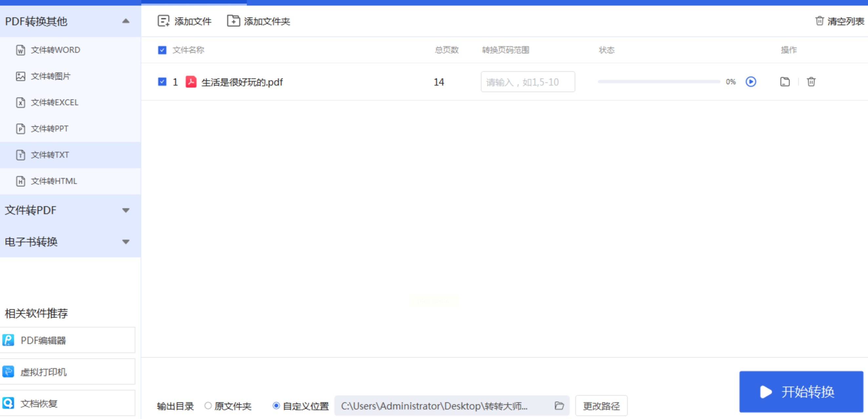The image size is (868, 419).
Task: Delete 生活是很好玩的.pdf using trash icon
Action: (811, 82)
